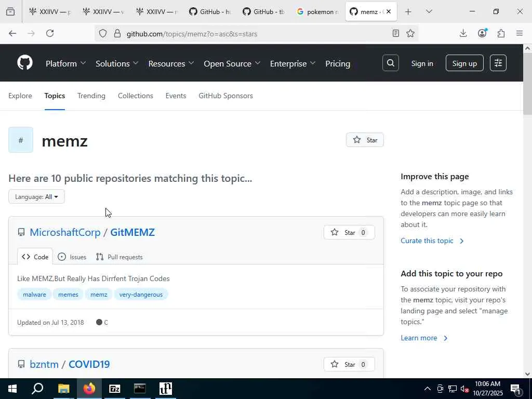Open the Windows Start menu
Image resolution: width=532 pixels, height=399 pixels.
pos(12,389)
